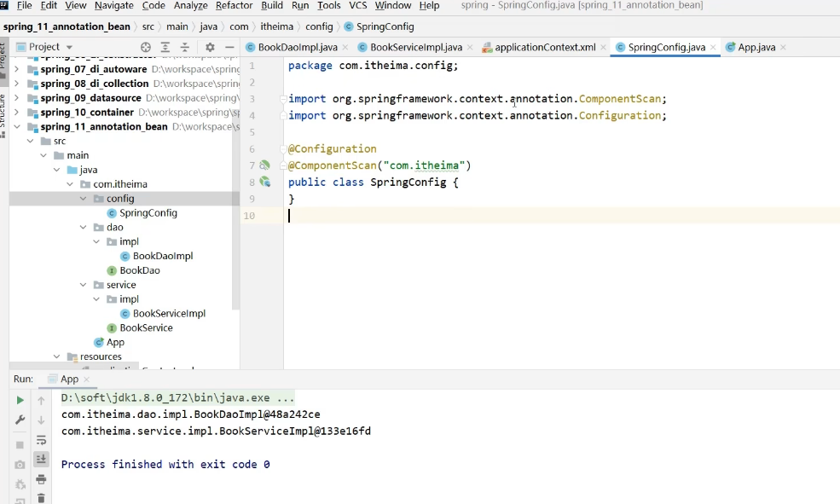Image resolution: width=840 pixels, height=504 pixels.
Task: Click the Spring bean gutter icon on line 7
Action: tap(264, 165)
